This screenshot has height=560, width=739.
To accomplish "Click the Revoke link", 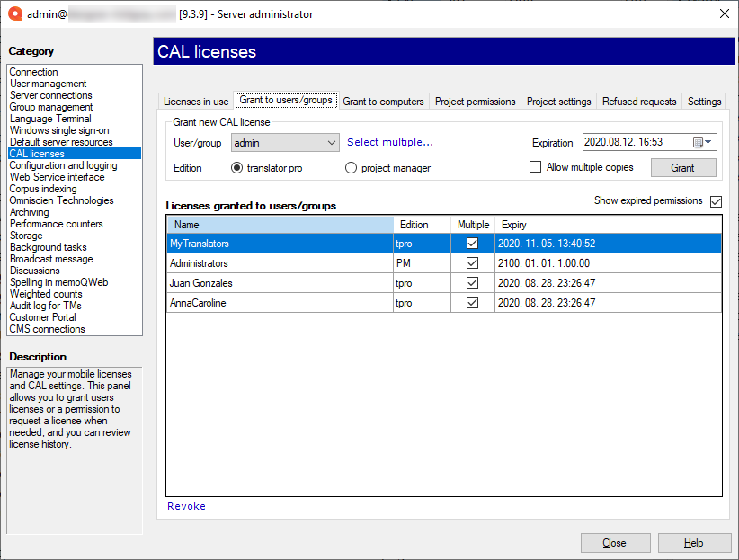I will click(186, 506).
